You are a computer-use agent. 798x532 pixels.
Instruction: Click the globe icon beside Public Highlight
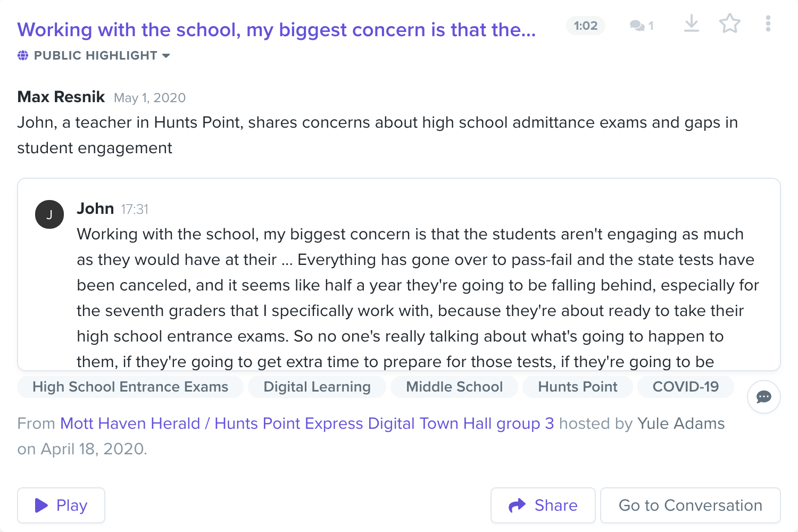[23, 55]
